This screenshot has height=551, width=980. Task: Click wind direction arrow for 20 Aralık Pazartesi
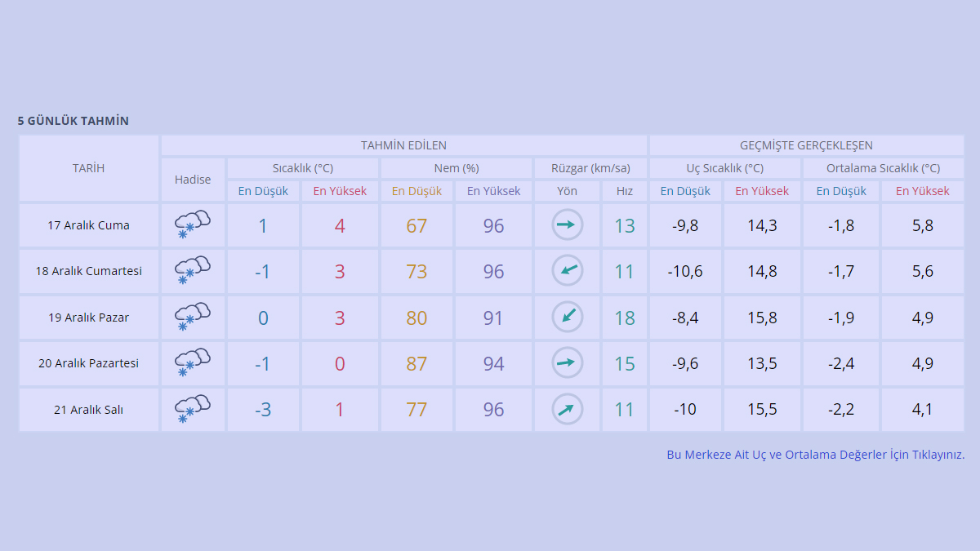coord(567,363)
